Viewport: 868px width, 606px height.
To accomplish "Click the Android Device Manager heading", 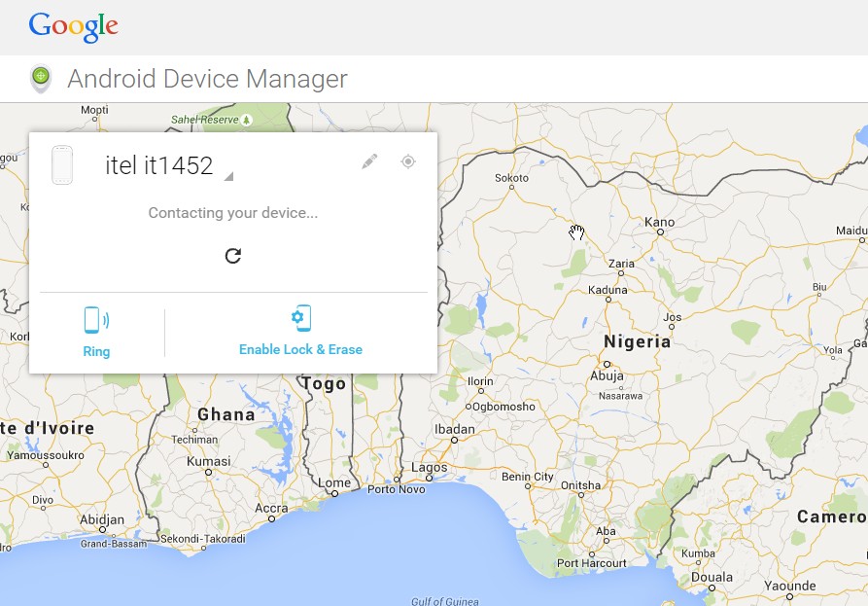I will (205, 79).
